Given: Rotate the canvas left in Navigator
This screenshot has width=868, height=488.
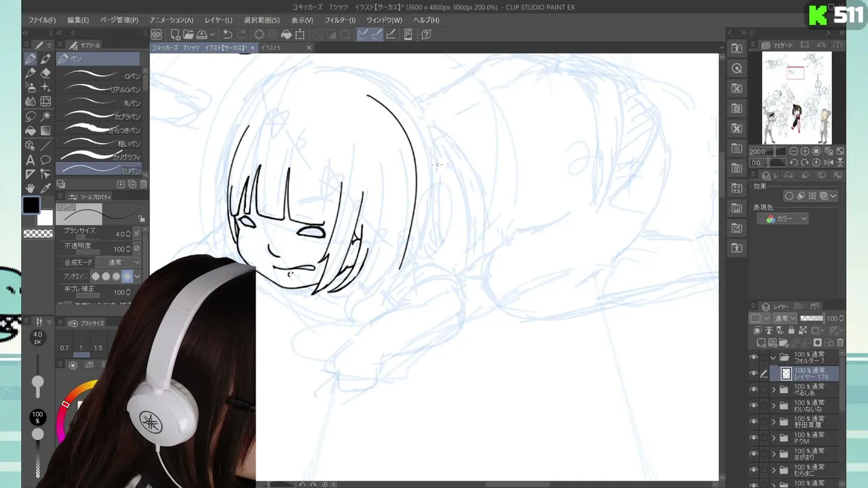Looking at the screenshot, I should [794, 163].
